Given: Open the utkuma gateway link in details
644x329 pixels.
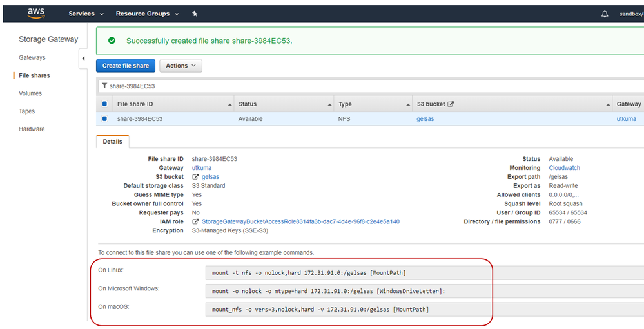Looking at the screenshot, I should (x=202, y=168).
